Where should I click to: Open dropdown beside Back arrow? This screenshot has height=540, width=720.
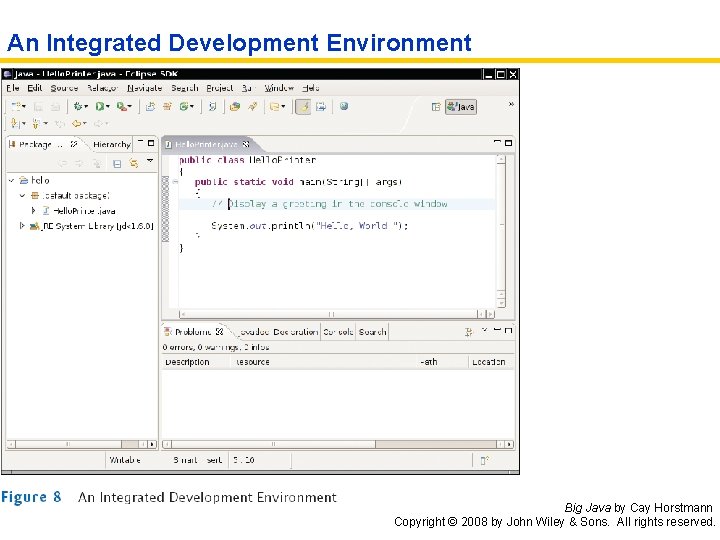84,123
